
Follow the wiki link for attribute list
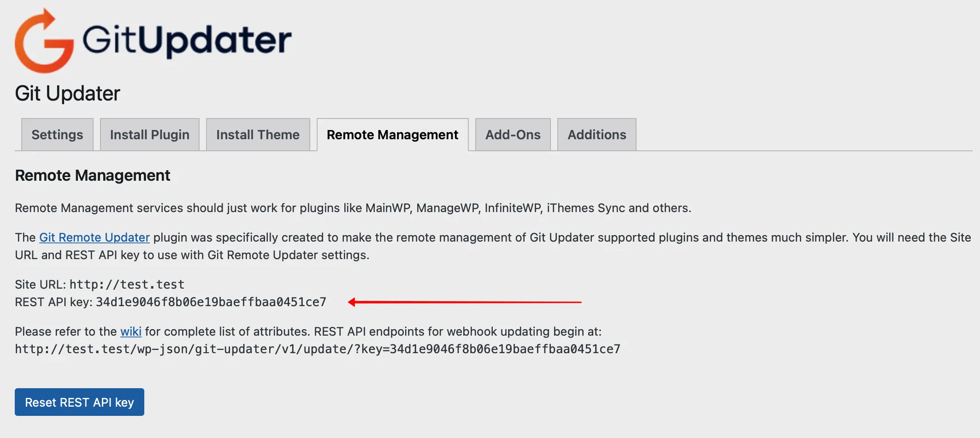131,331
